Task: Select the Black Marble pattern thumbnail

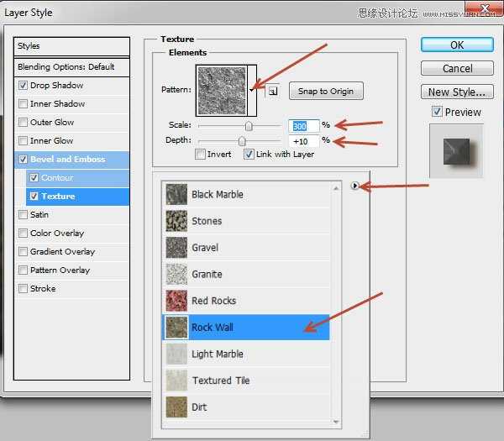Action: (176, 194)
